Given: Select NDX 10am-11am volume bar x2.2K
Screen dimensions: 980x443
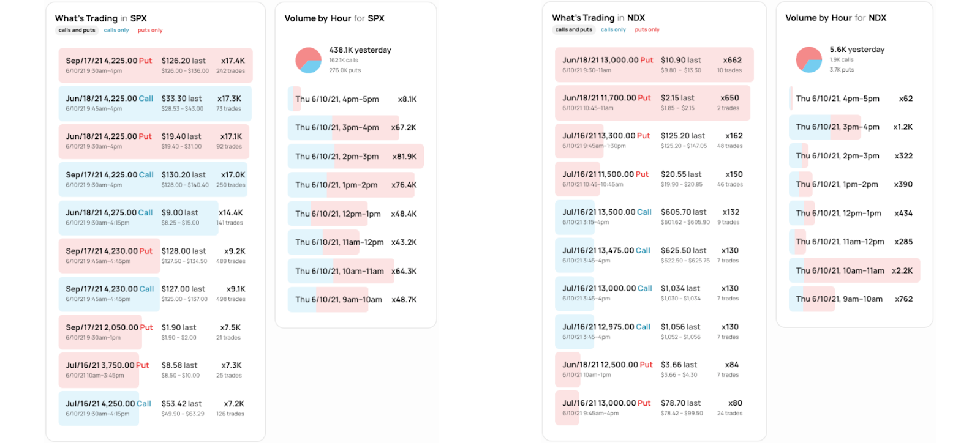Looking at the screenshot, I should coord(854,270).
